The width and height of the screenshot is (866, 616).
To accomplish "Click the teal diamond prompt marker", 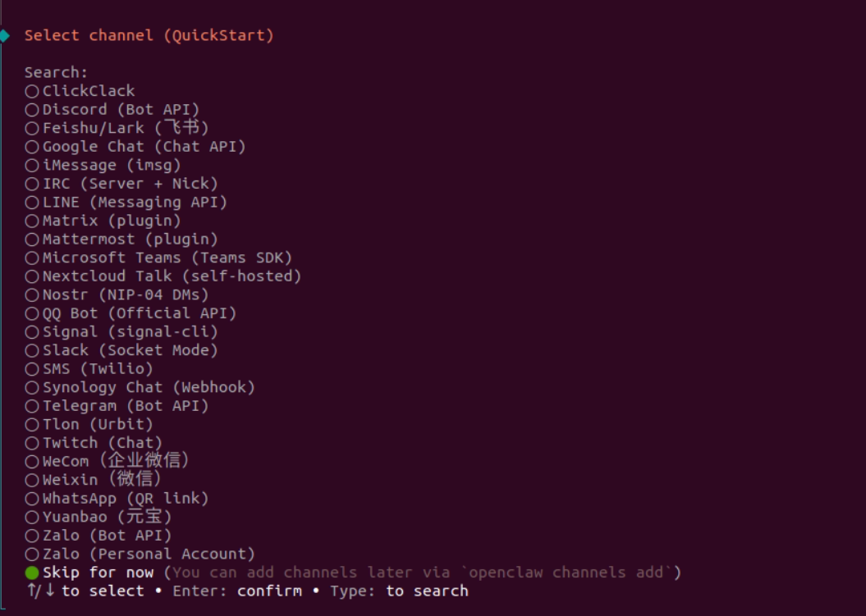I will pos(4,36).
